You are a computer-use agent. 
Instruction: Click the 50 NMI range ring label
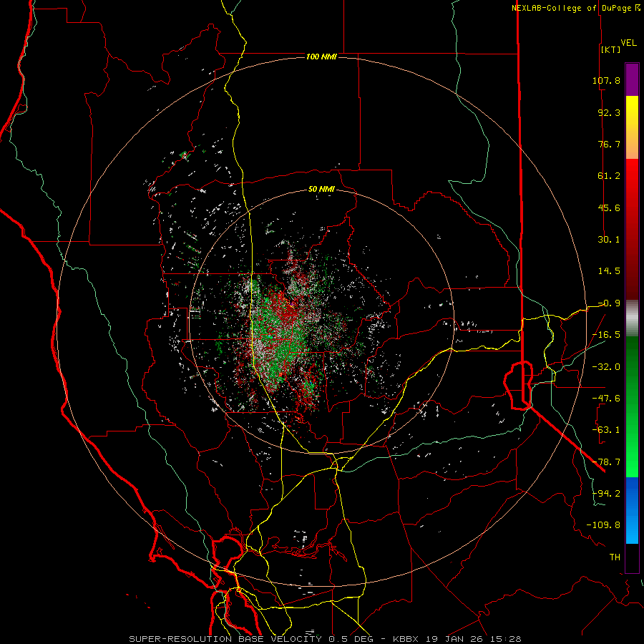coord(321,190)
